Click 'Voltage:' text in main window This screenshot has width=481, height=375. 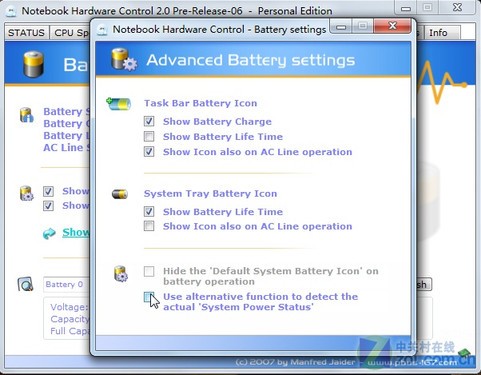point(69,307)
